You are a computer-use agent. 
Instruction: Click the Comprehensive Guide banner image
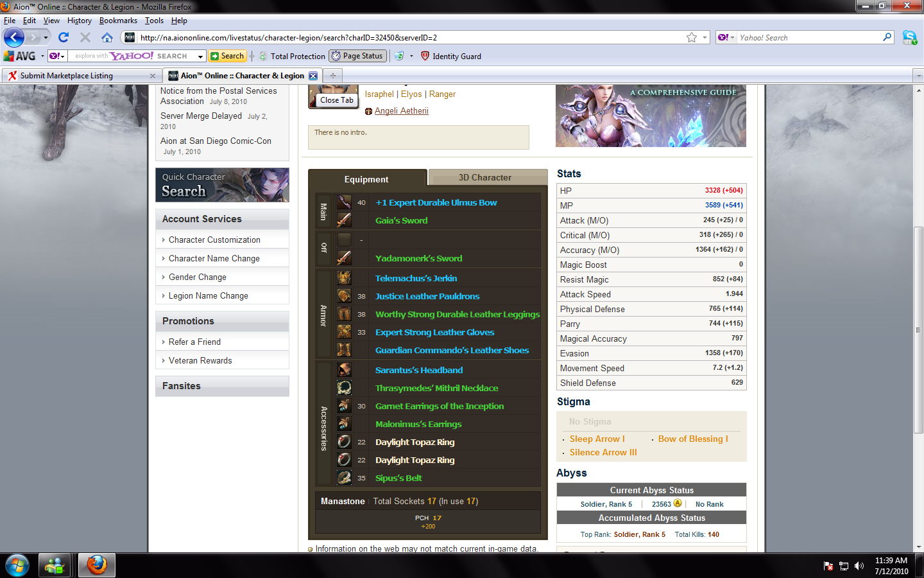(x=651, y=116)
